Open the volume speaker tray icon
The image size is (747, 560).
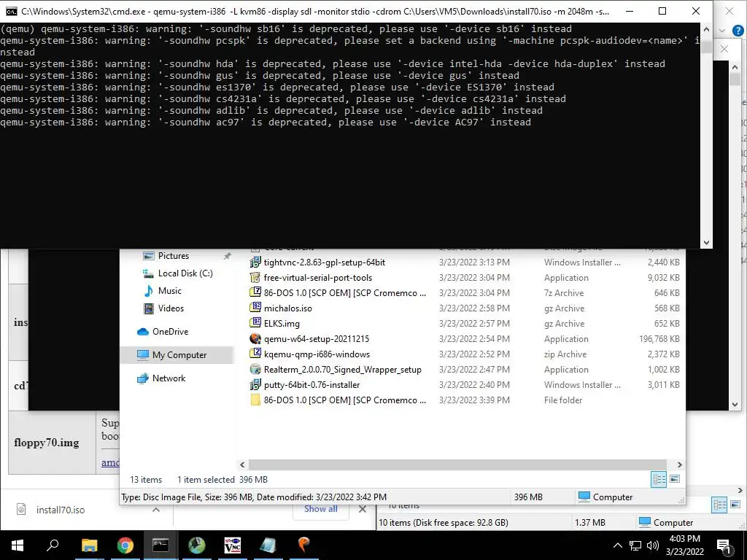tap(653, 545)
